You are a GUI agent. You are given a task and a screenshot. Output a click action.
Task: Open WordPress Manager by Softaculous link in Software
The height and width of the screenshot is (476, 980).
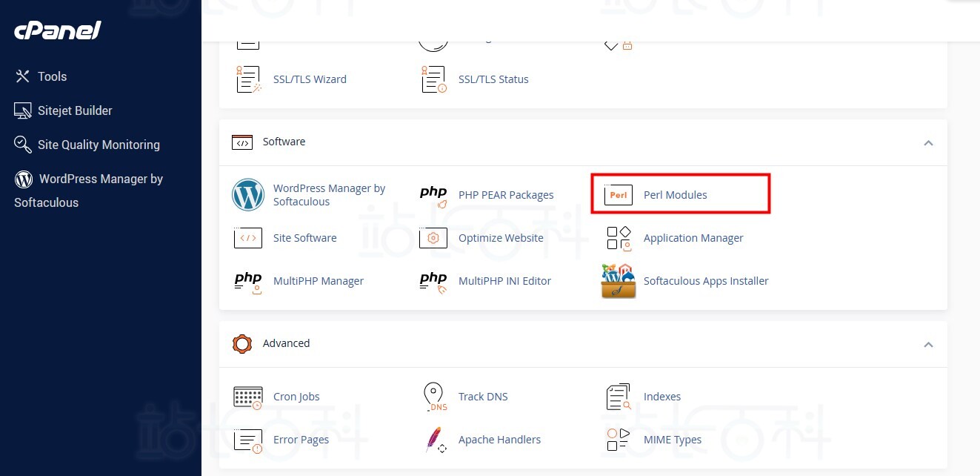[x=330, y=195]
